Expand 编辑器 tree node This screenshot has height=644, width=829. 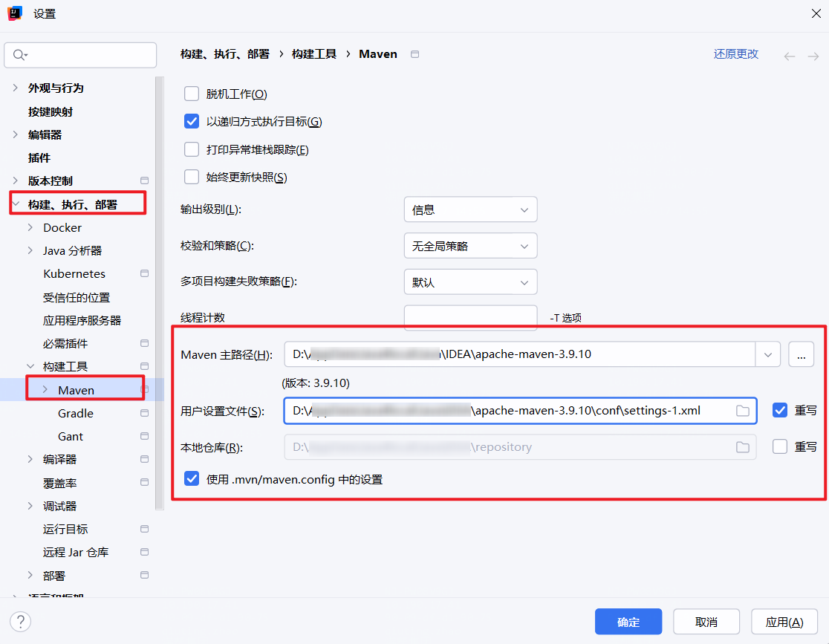(16, 134)
